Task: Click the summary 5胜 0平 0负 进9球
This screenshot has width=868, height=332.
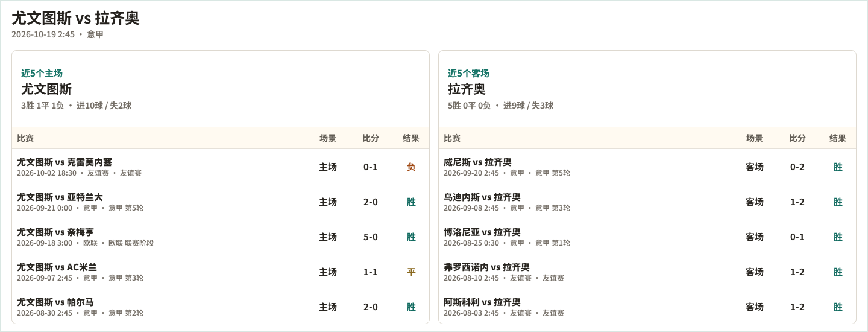Action: tap(500, 106)
